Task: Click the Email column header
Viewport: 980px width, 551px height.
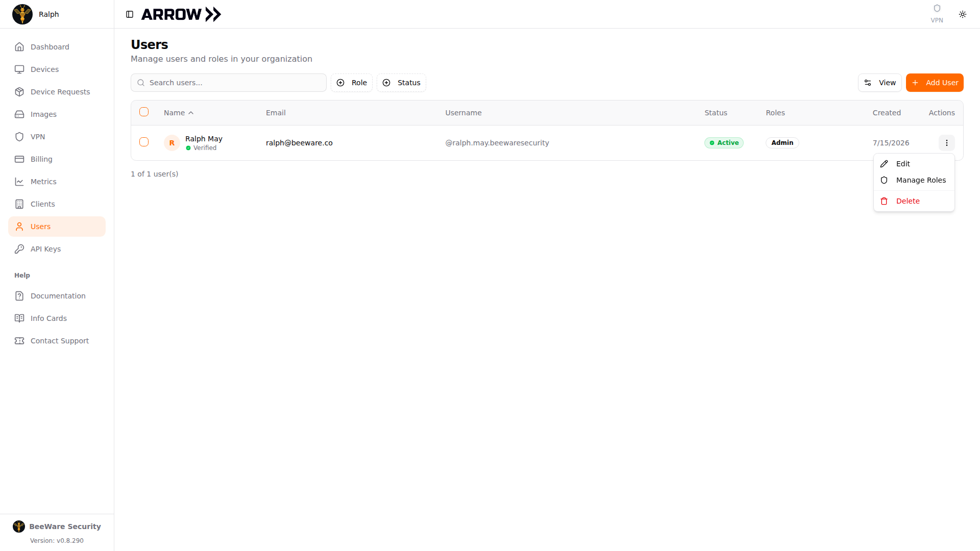Action: pos(276,113)
